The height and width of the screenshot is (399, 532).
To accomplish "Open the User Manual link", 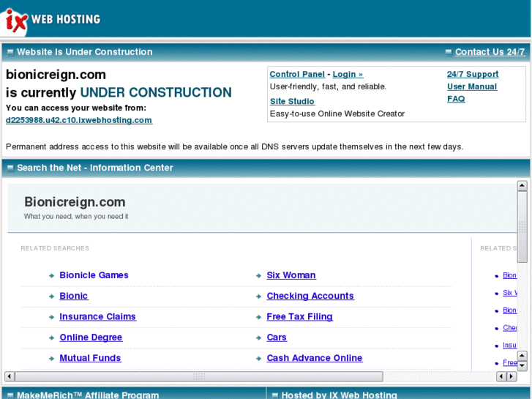I will 472,86.
